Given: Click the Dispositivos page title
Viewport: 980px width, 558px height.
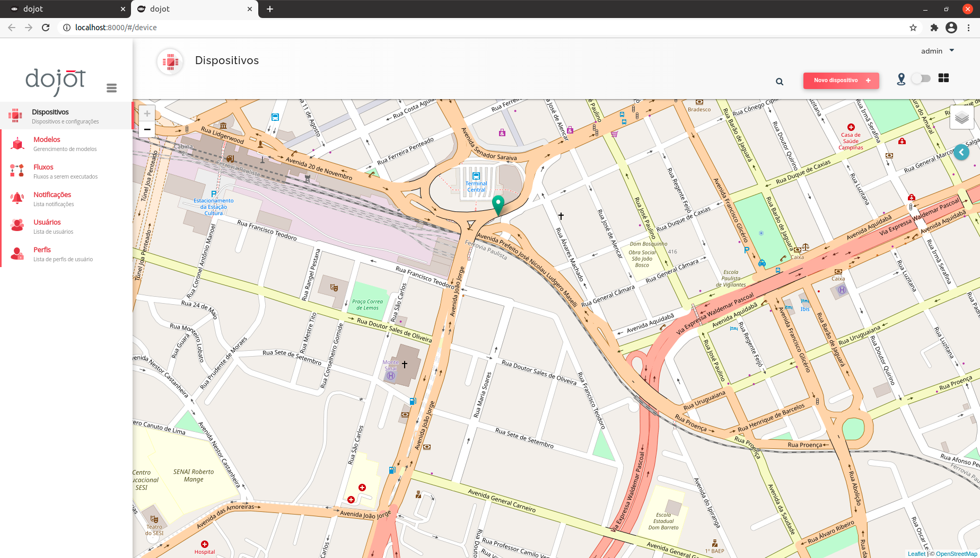Looking at the screenshot, I should [227, 60].
